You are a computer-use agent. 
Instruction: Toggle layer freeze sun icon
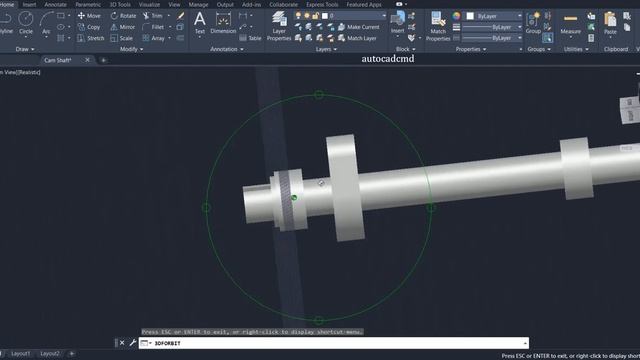[307, 16]
